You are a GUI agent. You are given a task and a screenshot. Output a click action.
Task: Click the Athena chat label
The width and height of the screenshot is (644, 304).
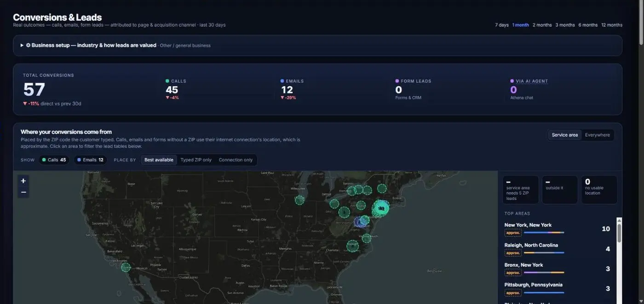[x=522, y=98]
